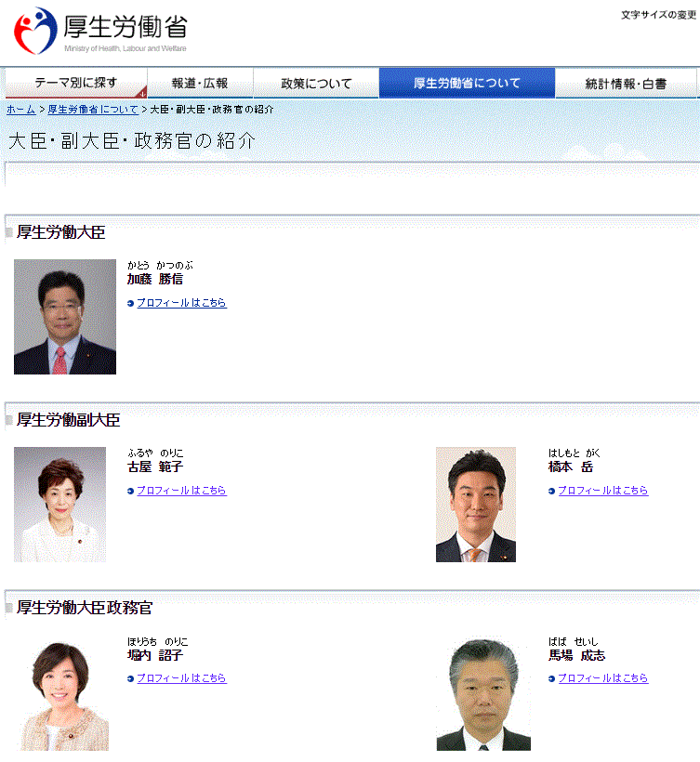This screenshot has height=762, width=700.
Task: Open profile link for 古屋 範子
Action: pos(181,491)
